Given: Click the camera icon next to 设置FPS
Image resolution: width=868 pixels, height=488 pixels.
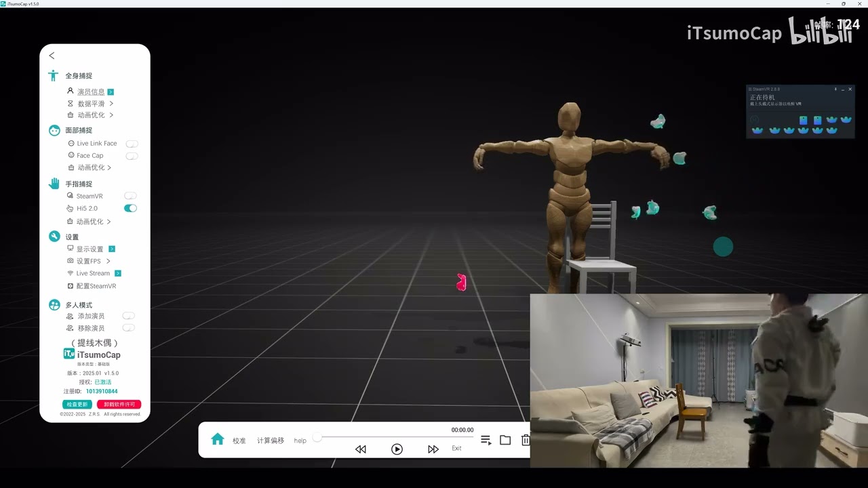Looking at the screenshot, I should tap(70, 261).
